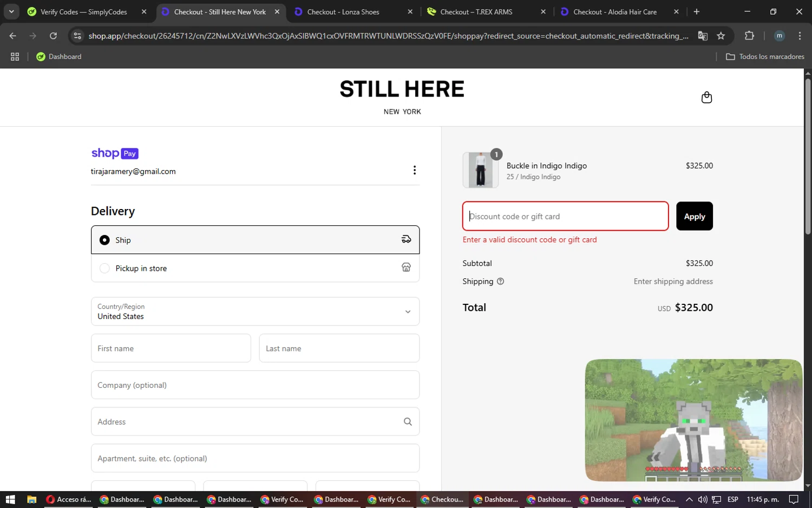View site information icon in address bar
This screenshot has width=812, height=508.
(77, 36)
